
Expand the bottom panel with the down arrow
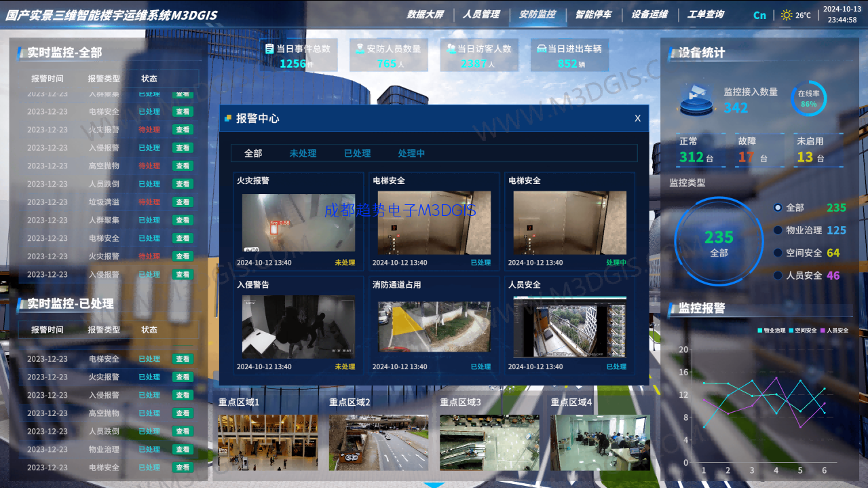(434, 485)
